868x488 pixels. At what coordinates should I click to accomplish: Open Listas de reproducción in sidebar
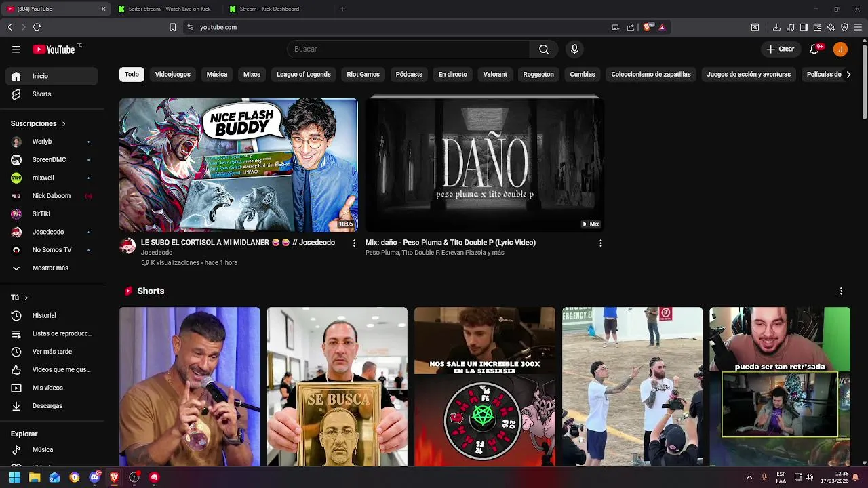click(x=52, y=333)
